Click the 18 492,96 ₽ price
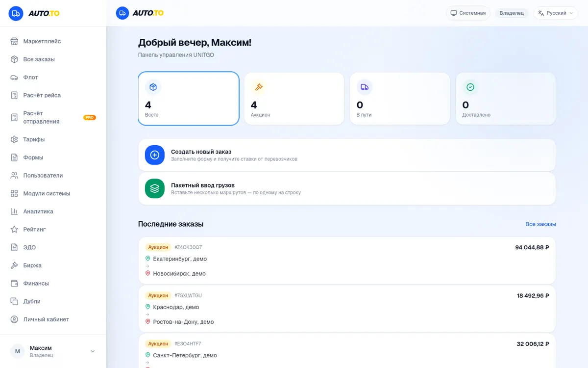 [x=533, y=296]
